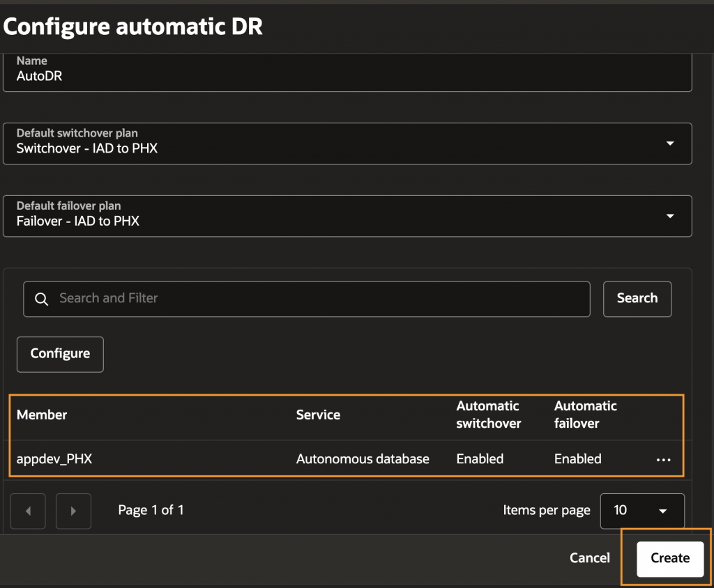This screenshot has width=714, height=588.
Task: Click Create to save automatic DR
Action: (670, 558)
